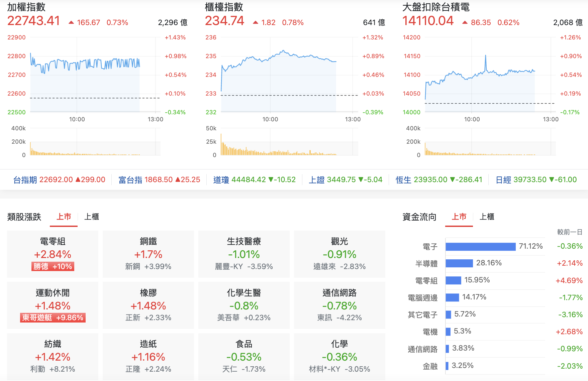Click 櫃檯指數 value 234.74
Screen dimensions: 588x381
[x=224, y=21]
